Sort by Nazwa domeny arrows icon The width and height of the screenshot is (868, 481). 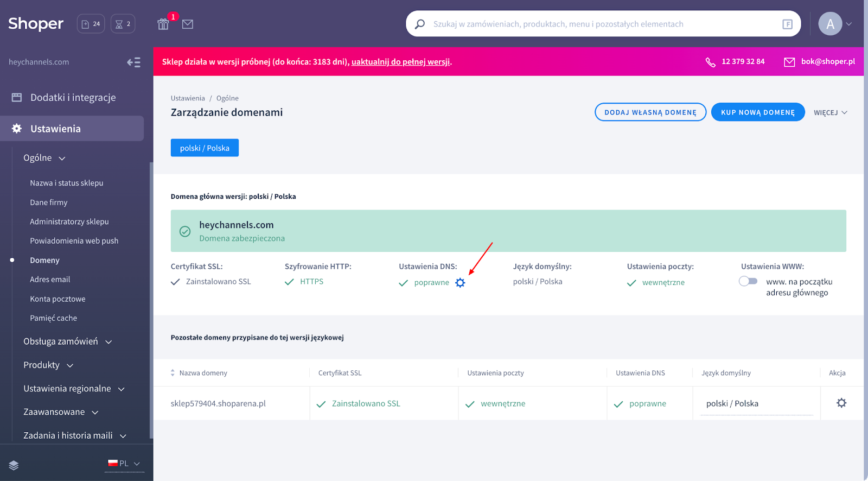click(x=173, y=373)
